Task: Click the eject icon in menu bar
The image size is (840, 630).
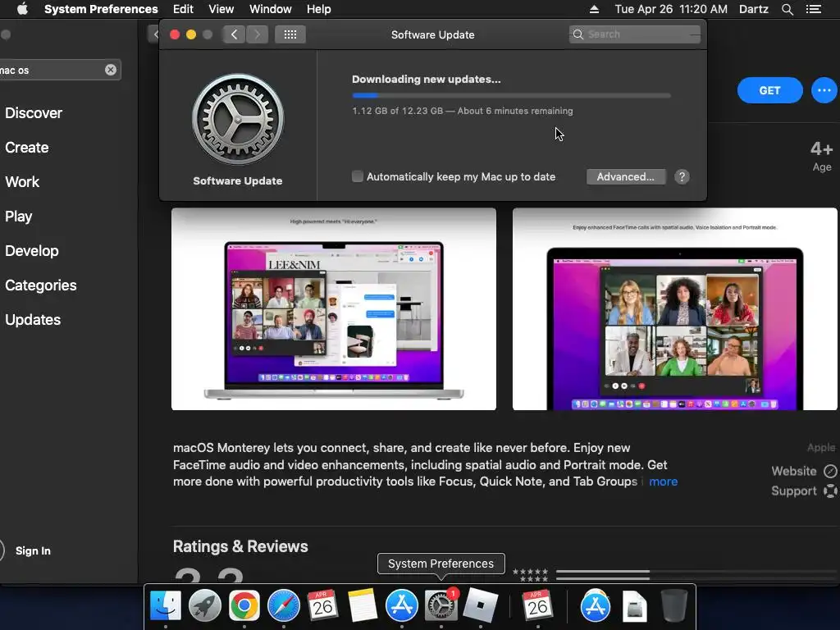Action: click(594, 9)
